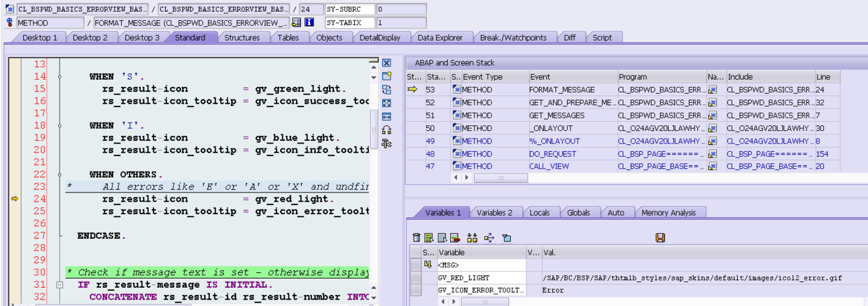Screen dimensions: 868x306
Task: Click the Val. column header
Action: (704, 252)
